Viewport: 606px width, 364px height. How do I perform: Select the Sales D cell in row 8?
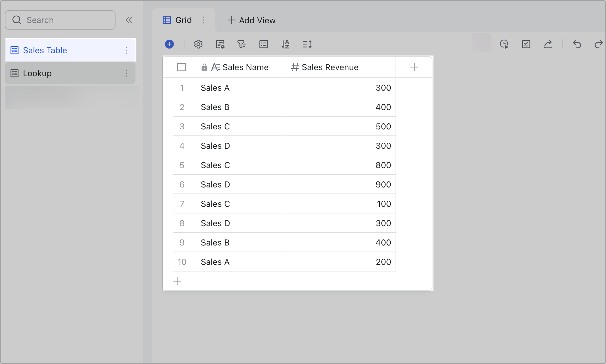(x=241, y=223)
